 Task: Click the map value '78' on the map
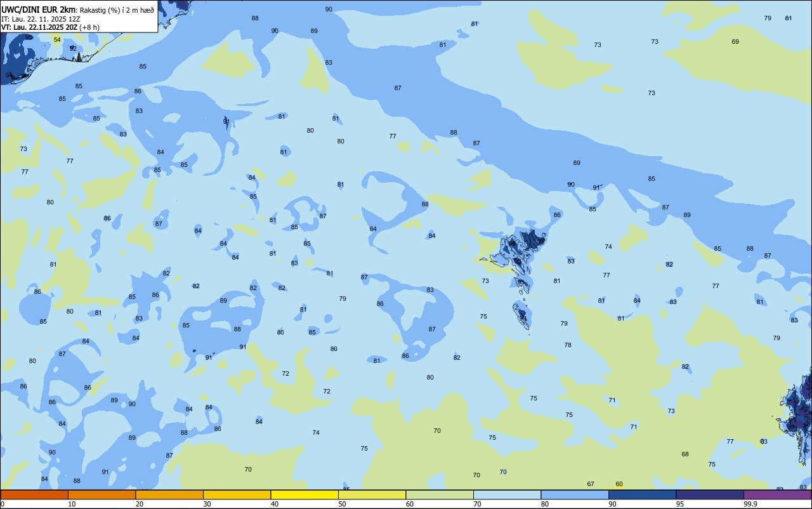point(568,345)
